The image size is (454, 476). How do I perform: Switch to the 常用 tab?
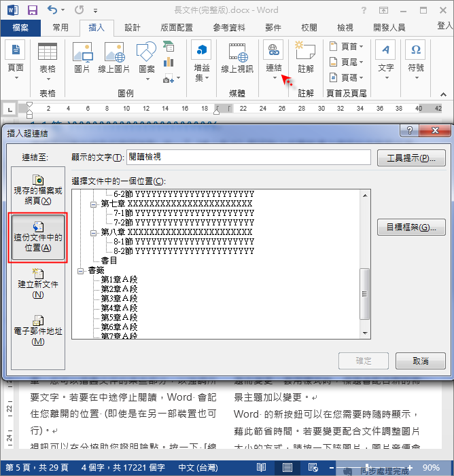pos(60,28)
